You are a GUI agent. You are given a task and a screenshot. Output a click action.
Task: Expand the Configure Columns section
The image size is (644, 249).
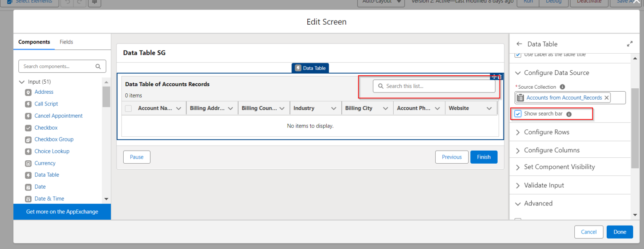(551, 150)
